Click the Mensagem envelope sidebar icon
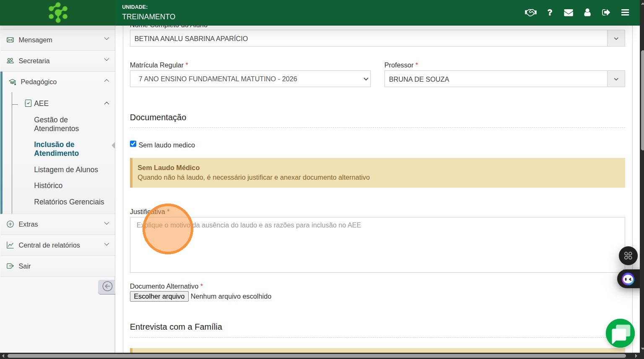 [10, 40]
